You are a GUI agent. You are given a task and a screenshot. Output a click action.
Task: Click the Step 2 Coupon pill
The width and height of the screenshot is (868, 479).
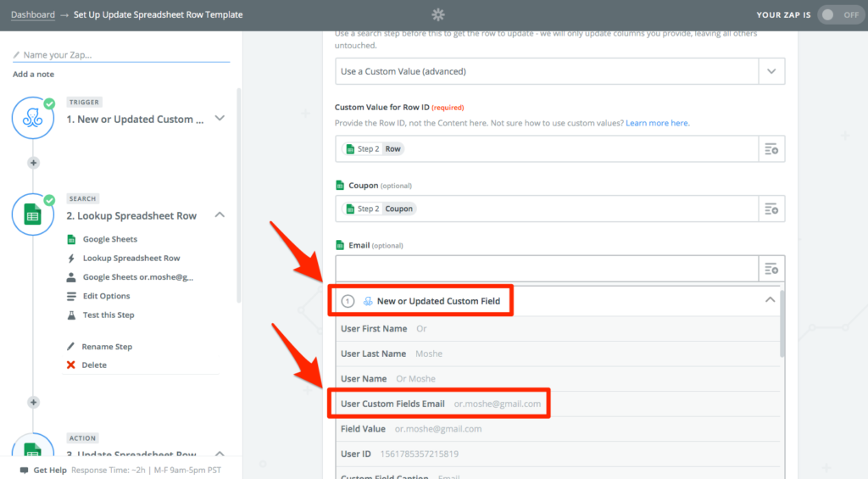coord(379,209)
